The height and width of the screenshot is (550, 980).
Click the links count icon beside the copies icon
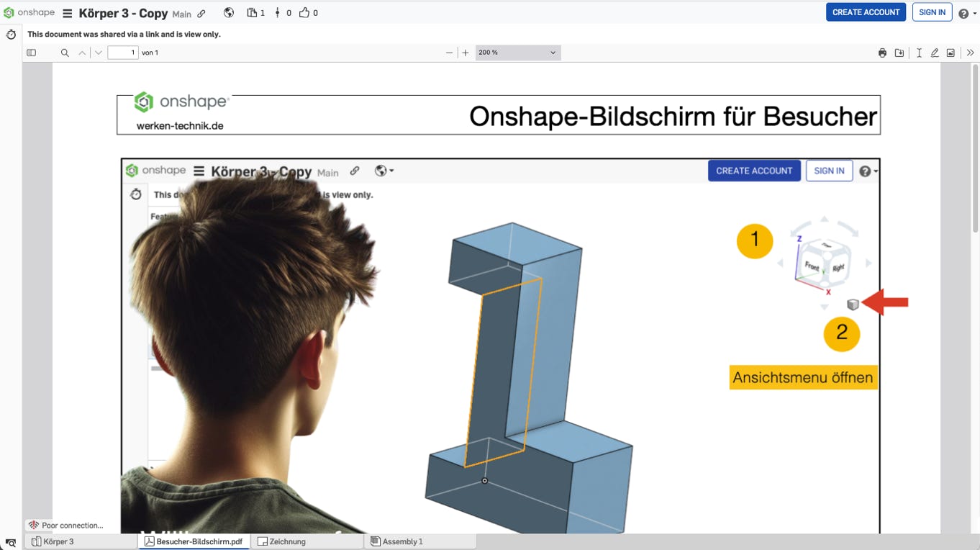click(283, 13)
